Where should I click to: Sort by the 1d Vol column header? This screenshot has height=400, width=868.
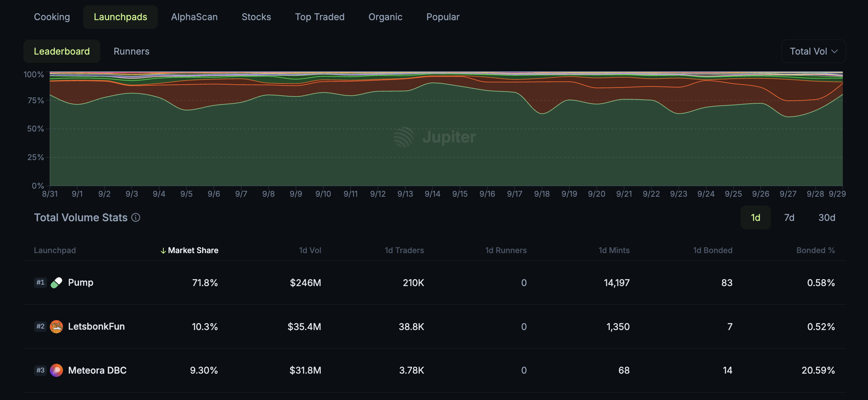click(x=310, y=251)
